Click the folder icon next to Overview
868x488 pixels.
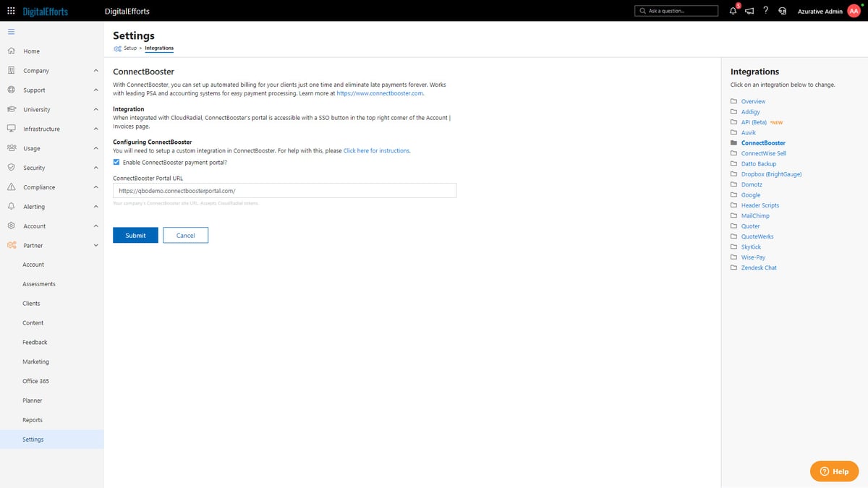pos(733,102)
